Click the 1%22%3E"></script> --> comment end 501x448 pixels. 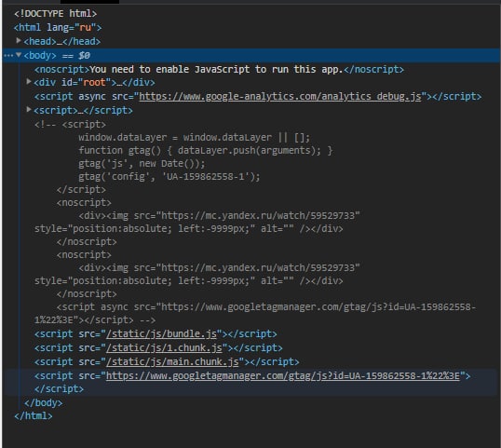[x=95, y=320]
